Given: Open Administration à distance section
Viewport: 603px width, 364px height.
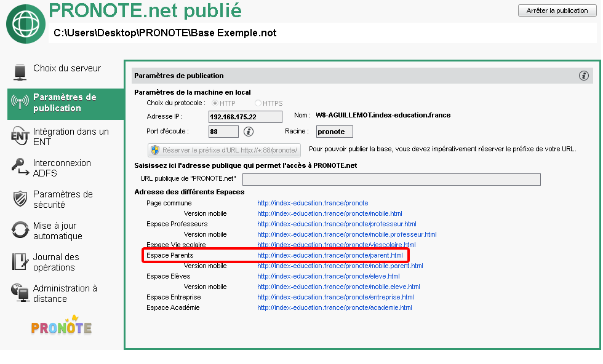Looking at the screenshot, I should (66, 294).
